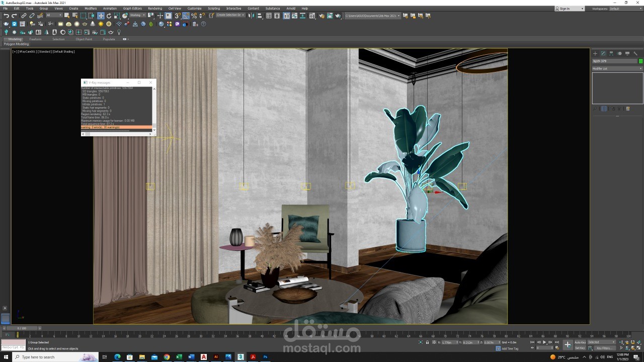Click the Render teapot icon
Image resolution: width=644 pixels, height=362 pixels.
338,16
